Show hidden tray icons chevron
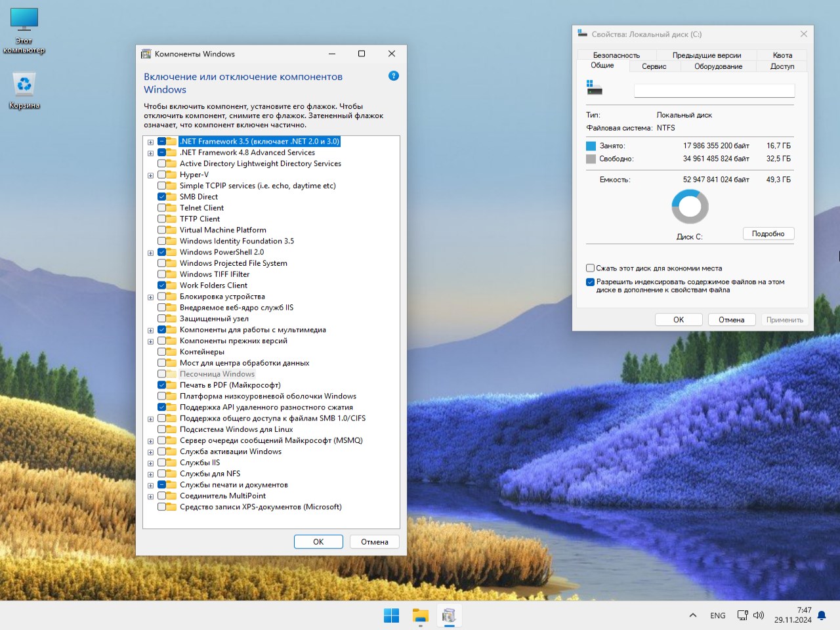The image size is (840, 630). (693, 616)
